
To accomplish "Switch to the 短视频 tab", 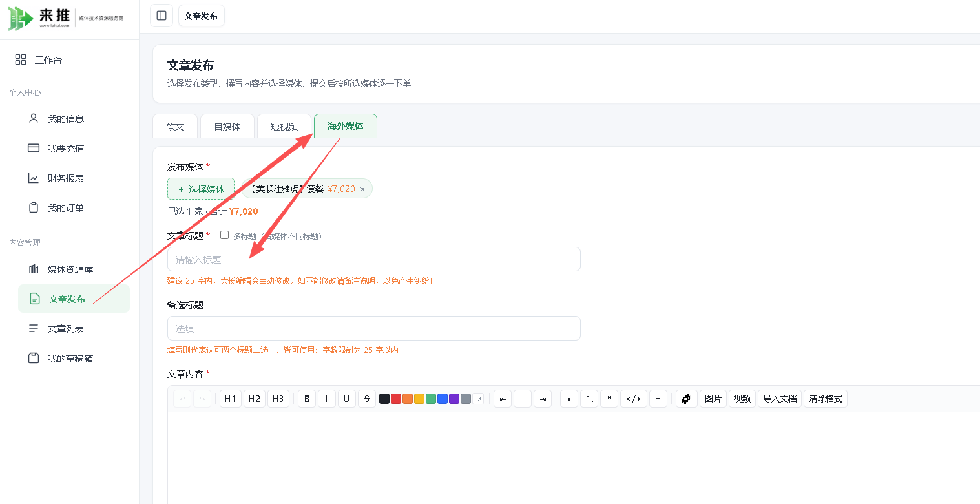I will tap(284, 127).
